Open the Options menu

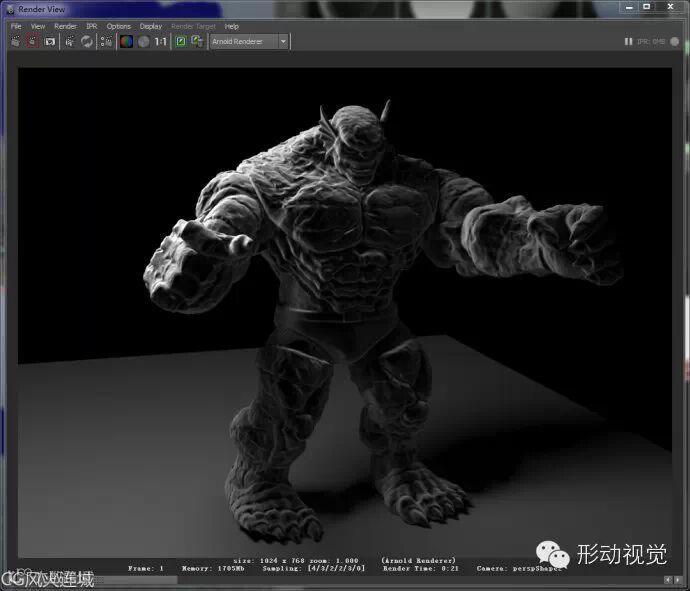click(x=118, y=26)
